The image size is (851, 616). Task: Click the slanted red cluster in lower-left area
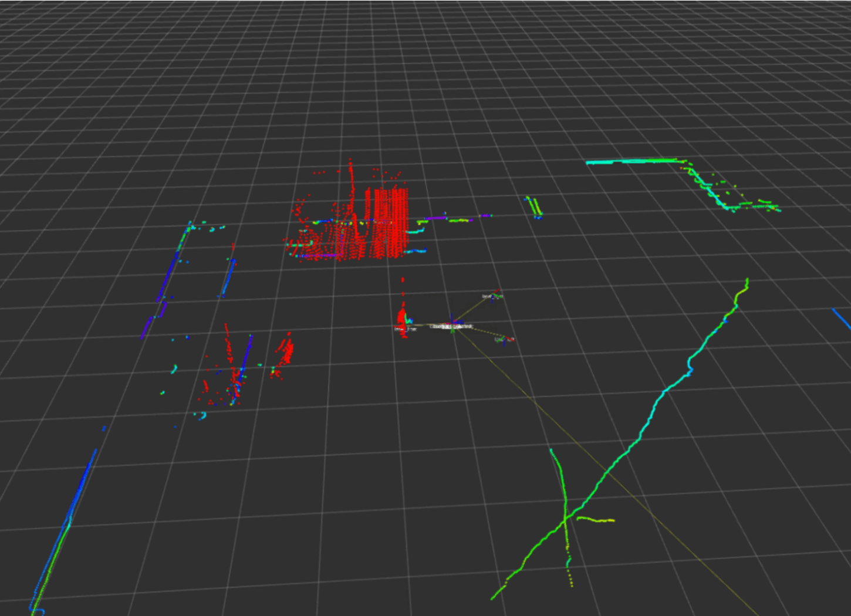click(x=286, y=352)
